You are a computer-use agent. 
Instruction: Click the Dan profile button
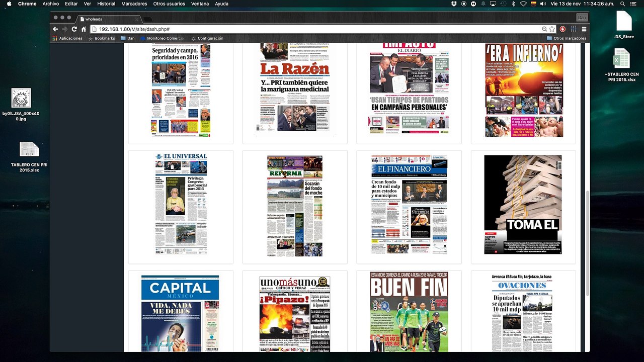point(582,18)
